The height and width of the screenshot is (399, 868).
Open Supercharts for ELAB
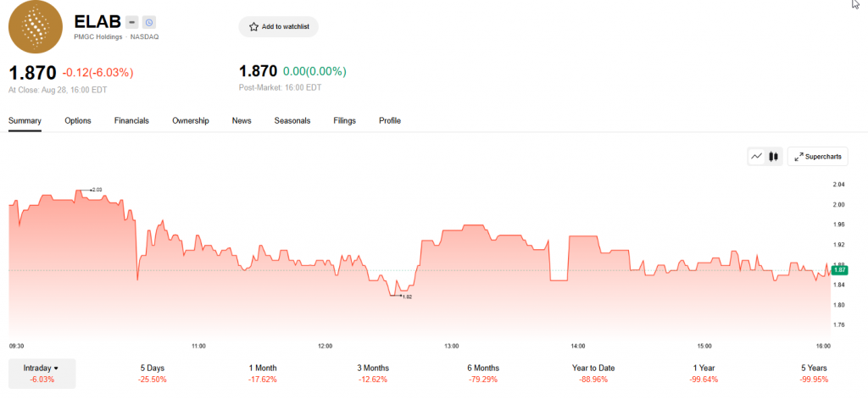[818, 157]
